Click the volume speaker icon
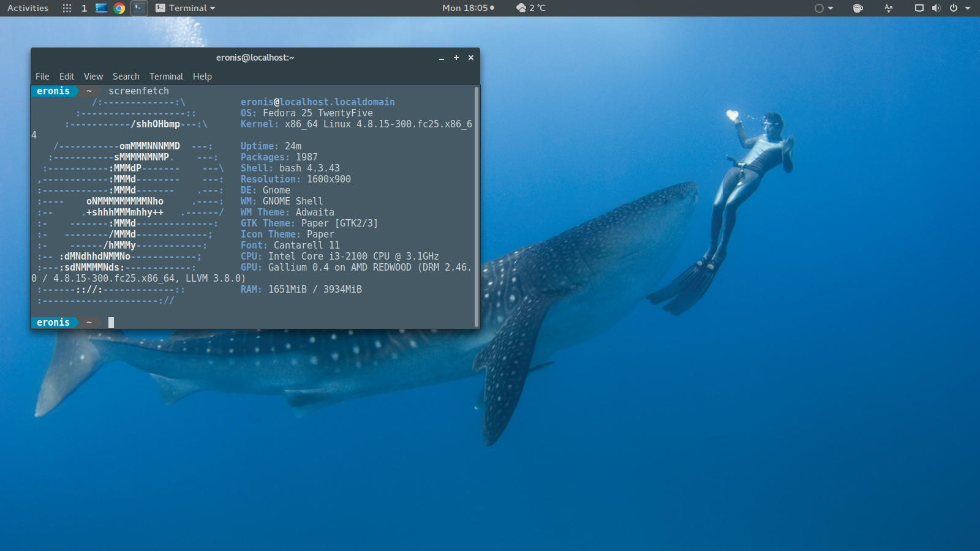The image size is (980, 551). [x=936, y=8]
